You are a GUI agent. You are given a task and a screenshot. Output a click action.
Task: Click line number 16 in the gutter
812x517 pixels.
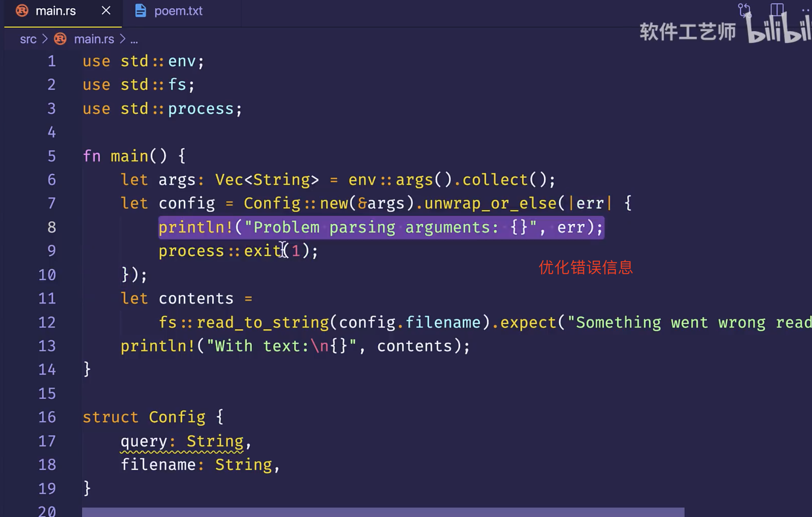point(47,417)
